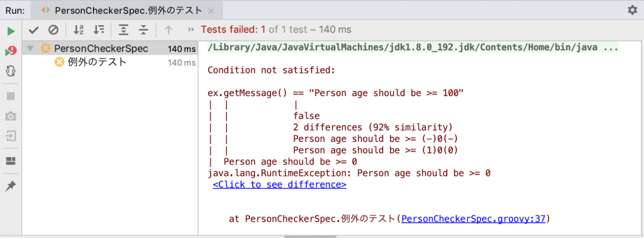Click Rerun Failed Tests icon
This screenshot has height=238, width=644.
[11, 51]
